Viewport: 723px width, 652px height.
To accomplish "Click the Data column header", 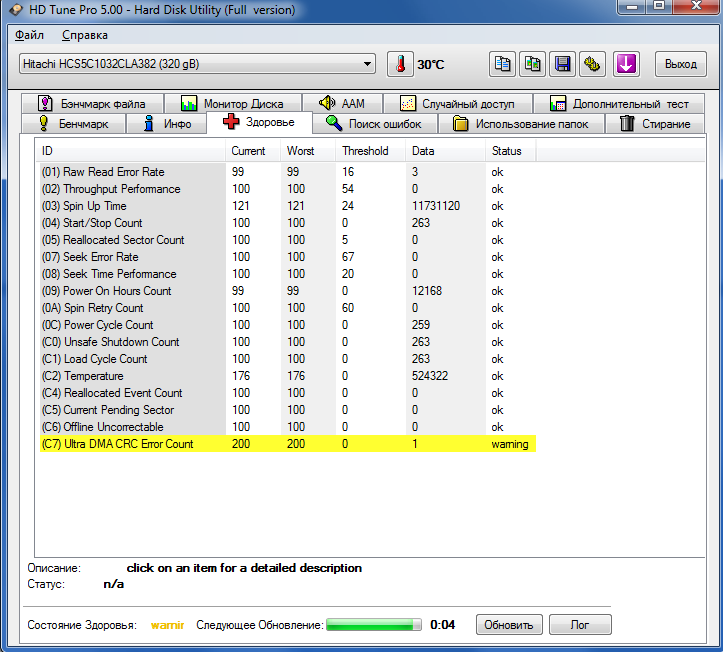I will click(446, 151).
